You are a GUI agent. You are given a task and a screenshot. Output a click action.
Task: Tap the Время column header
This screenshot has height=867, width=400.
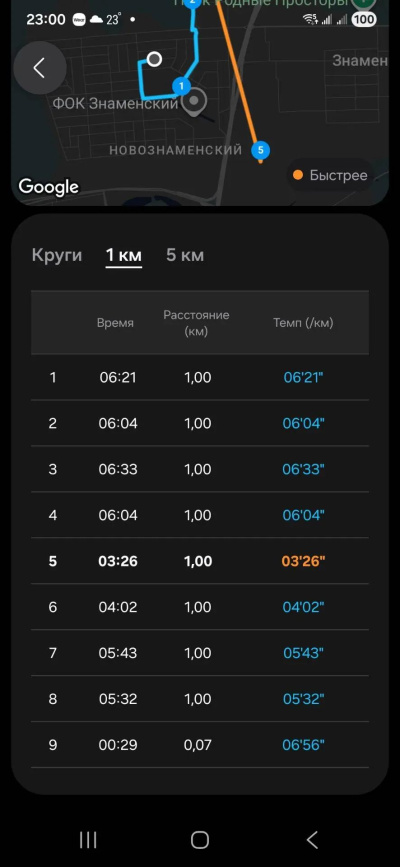point(115,323)
